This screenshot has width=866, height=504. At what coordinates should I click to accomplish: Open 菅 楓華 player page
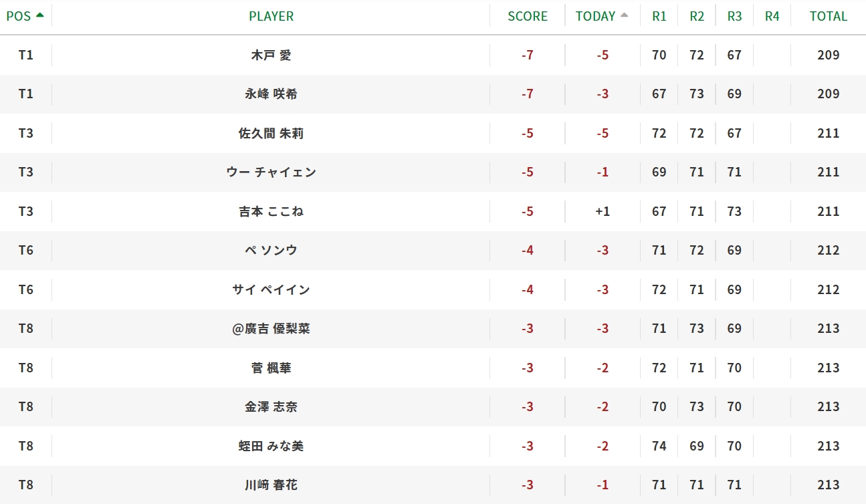[271, 368]
